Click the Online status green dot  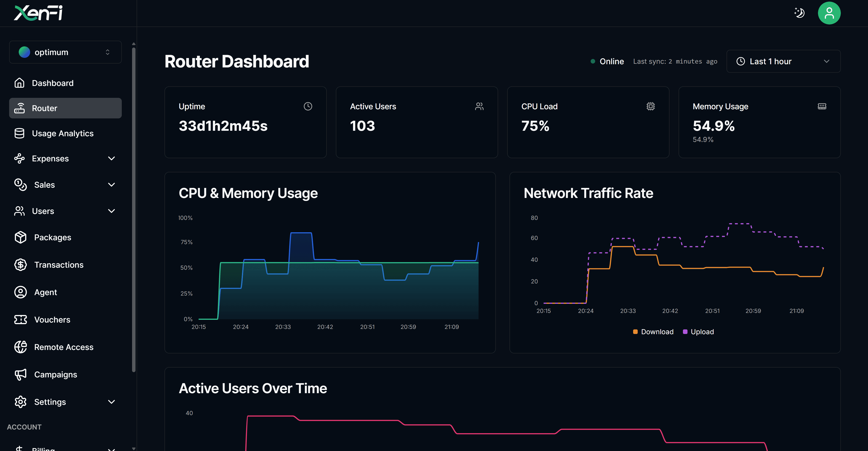pos(593,61)
